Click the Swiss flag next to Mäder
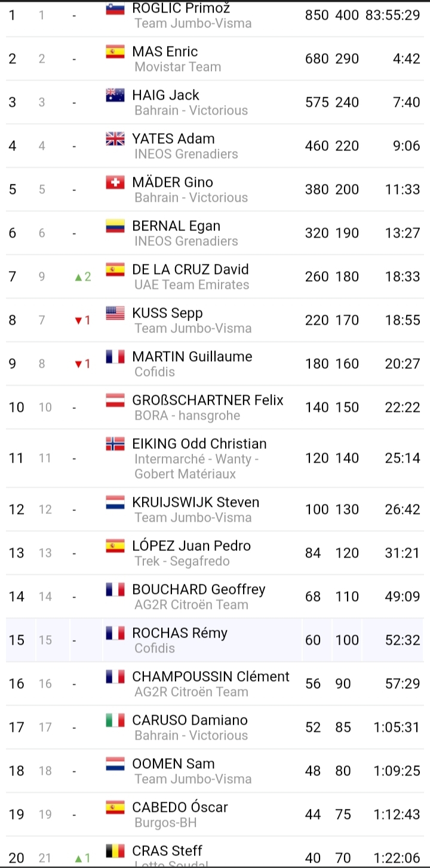The height and width of the screenshot is (868, 430). (x=115, y=182)
